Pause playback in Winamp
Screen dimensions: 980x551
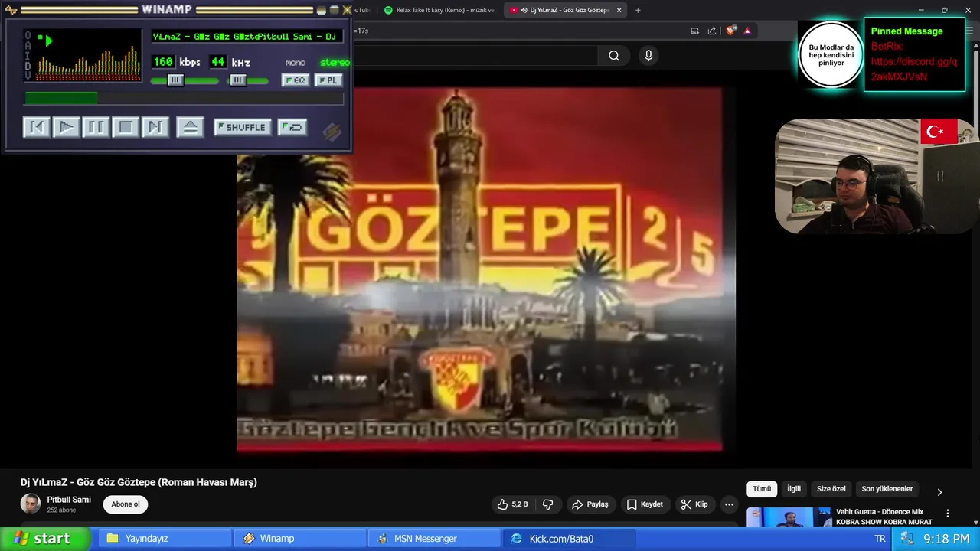[96, 127]
